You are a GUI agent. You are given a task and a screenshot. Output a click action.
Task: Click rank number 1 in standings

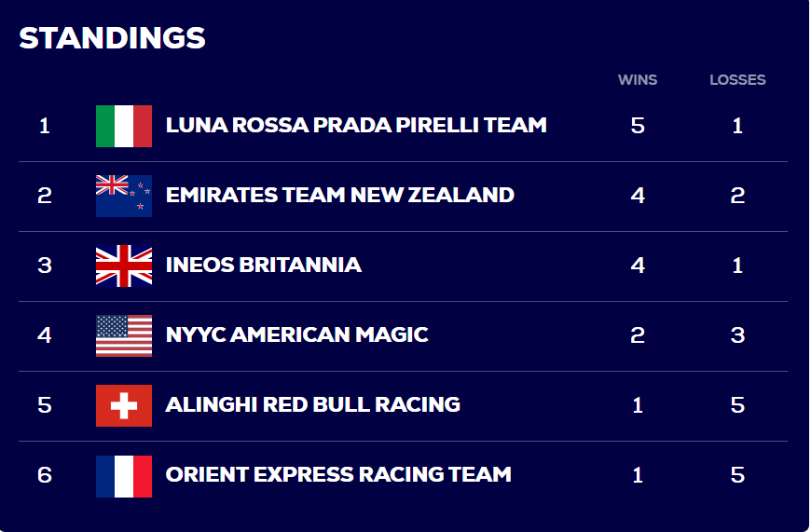tap(45, 126)
